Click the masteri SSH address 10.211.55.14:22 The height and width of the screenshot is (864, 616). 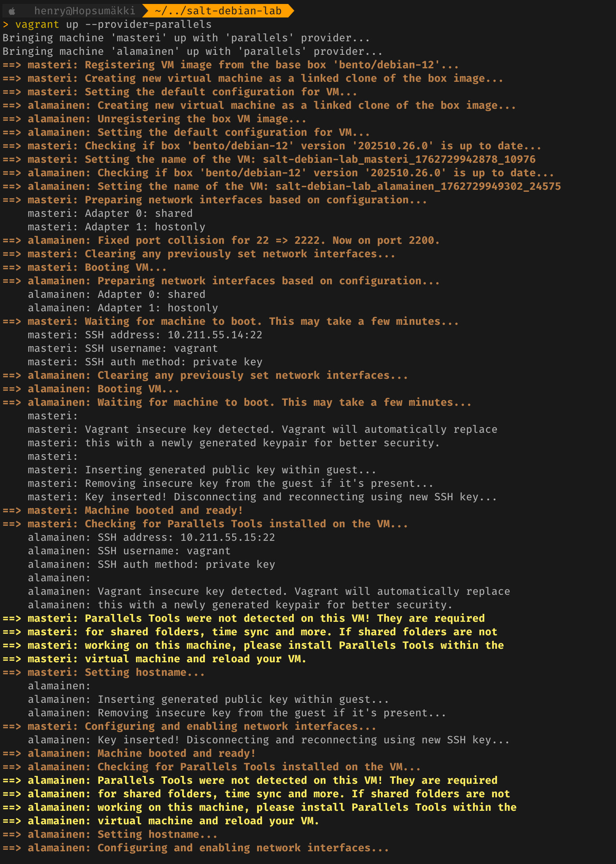pos(215,335)
